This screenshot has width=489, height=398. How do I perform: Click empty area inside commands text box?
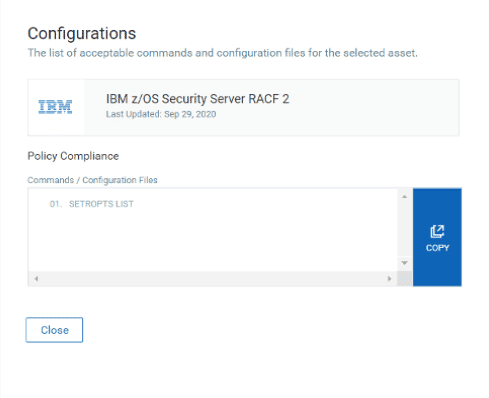213,240
